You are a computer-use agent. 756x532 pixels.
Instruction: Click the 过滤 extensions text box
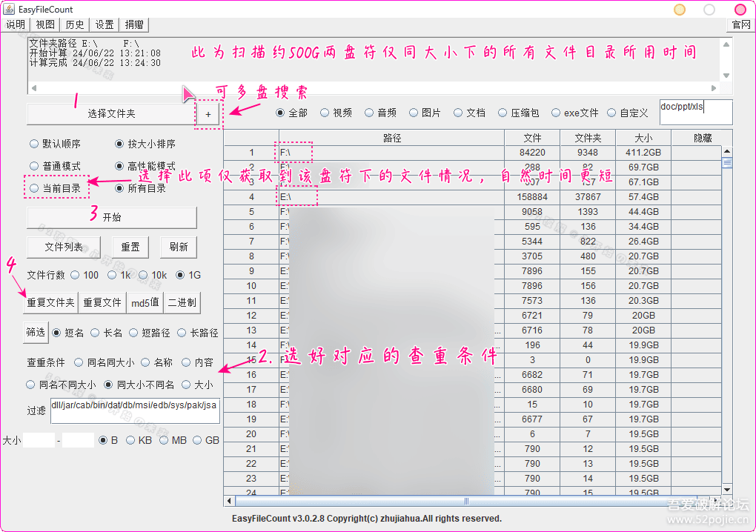click(135, 410)
